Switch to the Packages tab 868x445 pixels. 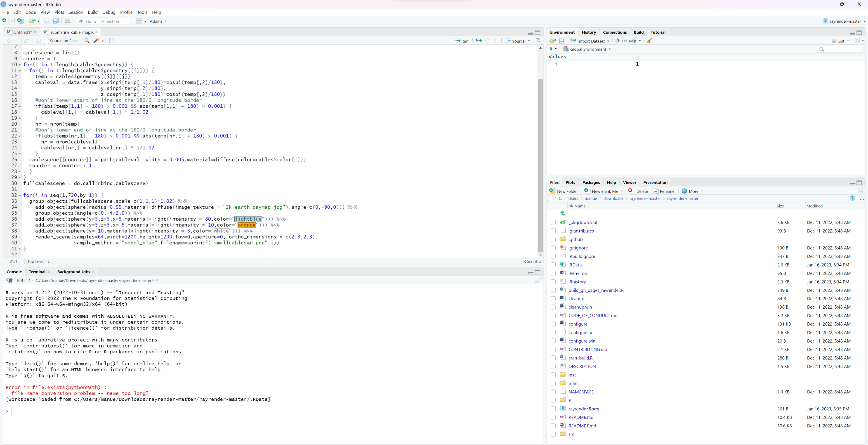point(591,182)
